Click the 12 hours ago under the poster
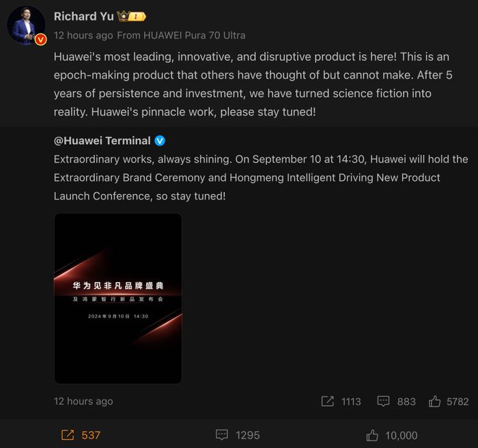The image size is (478, 448). [83, 402]
